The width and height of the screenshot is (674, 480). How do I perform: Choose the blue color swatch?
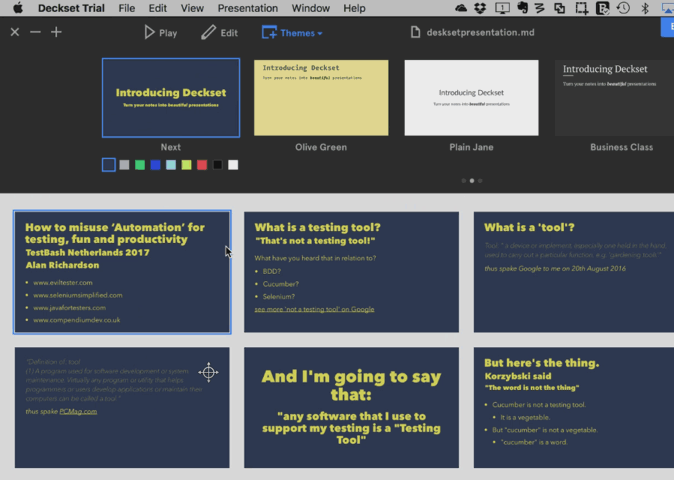tap(155, 165)
